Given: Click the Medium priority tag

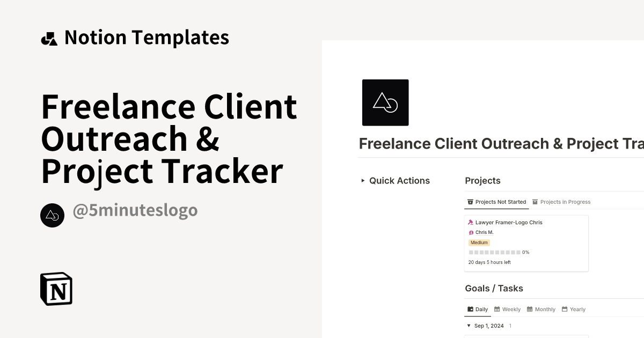Looking at the screenshot, I should [479, 242].
